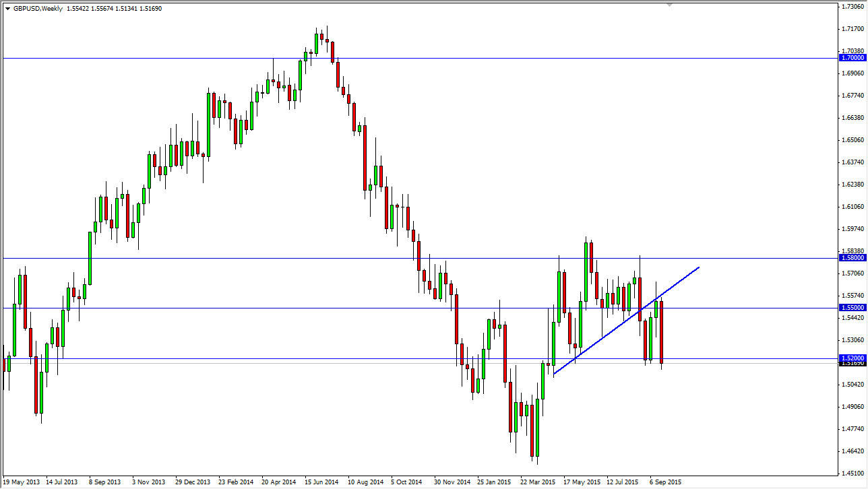Click the 10 Aug 2014 date label

click(x=365, y=482)
